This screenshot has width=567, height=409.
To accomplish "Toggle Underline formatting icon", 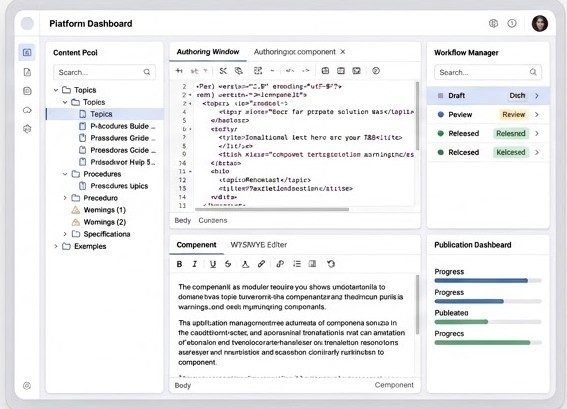I will point(213,264).
